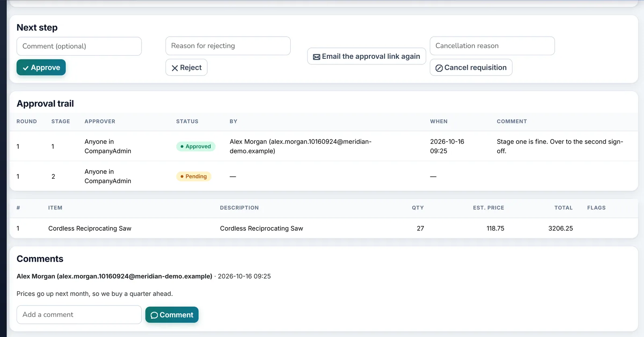Click the TOTAL column header
This screenshot has width=644, height=337.
pos(563,208)
